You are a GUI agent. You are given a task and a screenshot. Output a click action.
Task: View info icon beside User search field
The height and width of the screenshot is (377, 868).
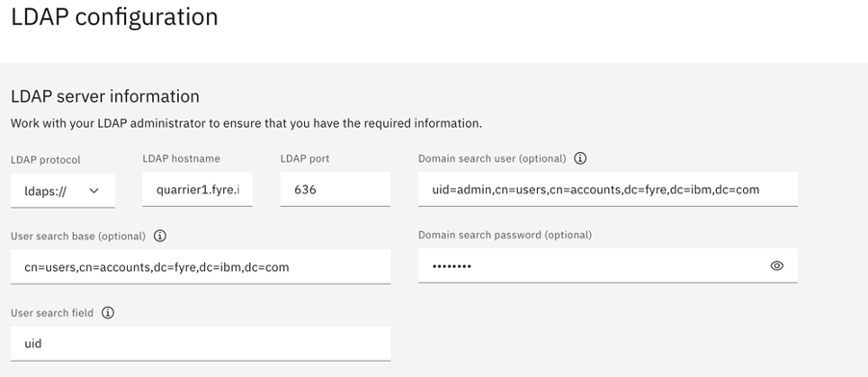tap(108, 313)
